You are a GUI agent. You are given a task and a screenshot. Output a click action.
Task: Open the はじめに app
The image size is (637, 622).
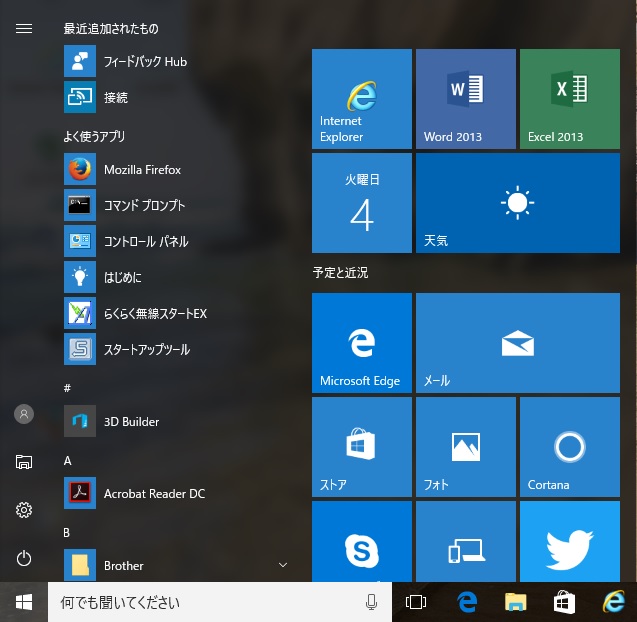177,277
